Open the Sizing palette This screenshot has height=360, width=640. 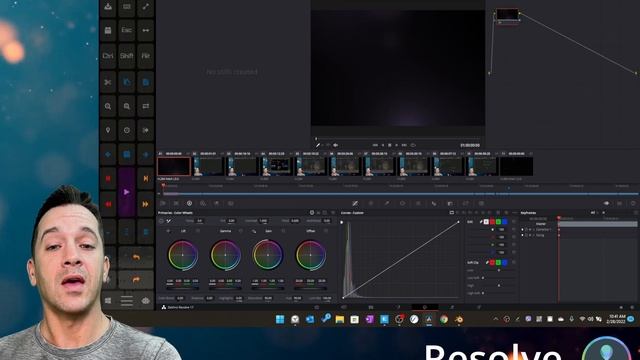465,203
